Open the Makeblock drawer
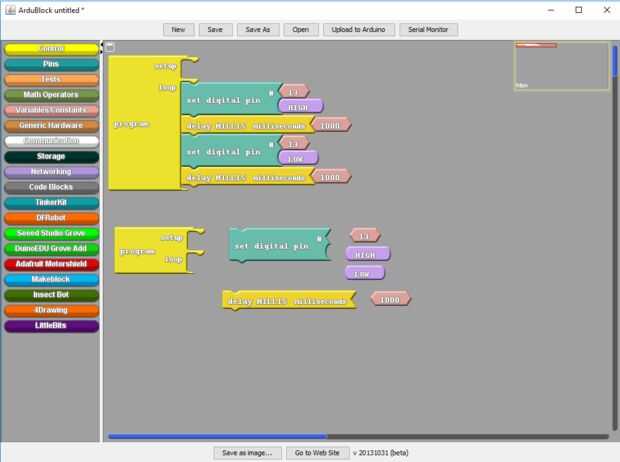620x462 pixels. point(51,280)
